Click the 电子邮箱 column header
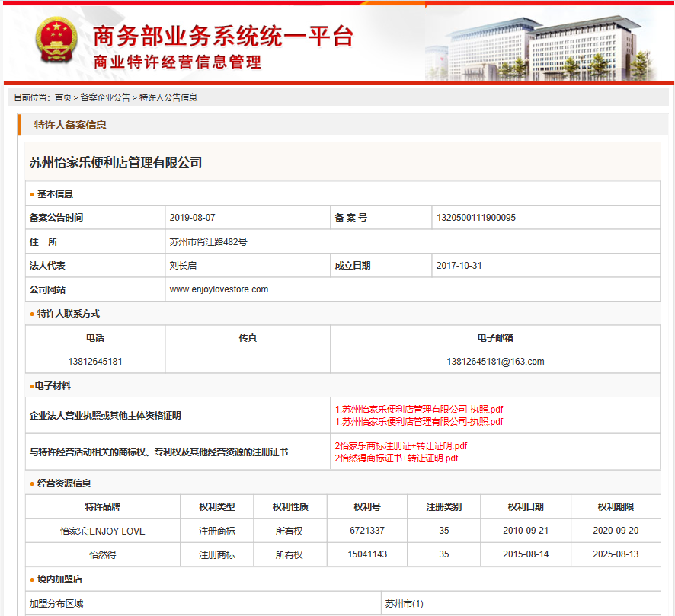The image size is (675, 616). (495, 337)
